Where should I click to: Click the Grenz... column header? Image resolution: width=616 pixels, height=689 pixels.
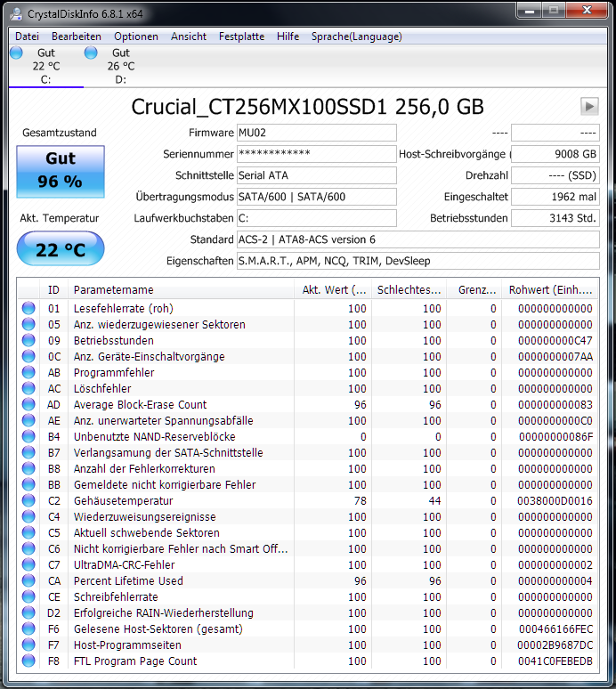(x=474, y=290)
